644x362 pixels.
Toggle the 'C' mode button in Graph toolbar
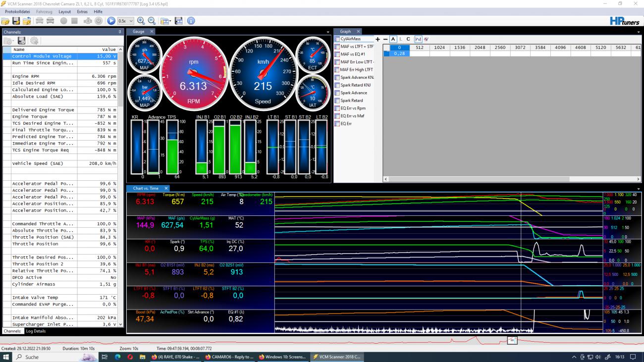pyautogui.click(x=408, y=39)
